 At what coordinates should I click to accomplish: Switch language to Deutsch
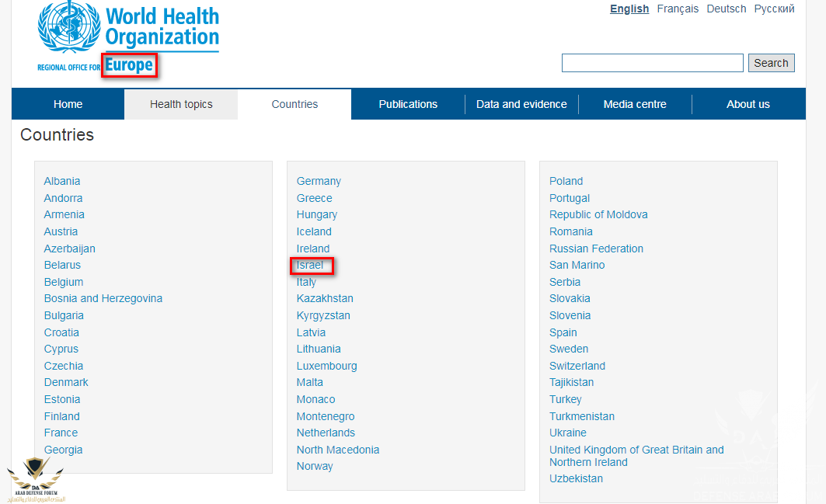pos(727,9)
